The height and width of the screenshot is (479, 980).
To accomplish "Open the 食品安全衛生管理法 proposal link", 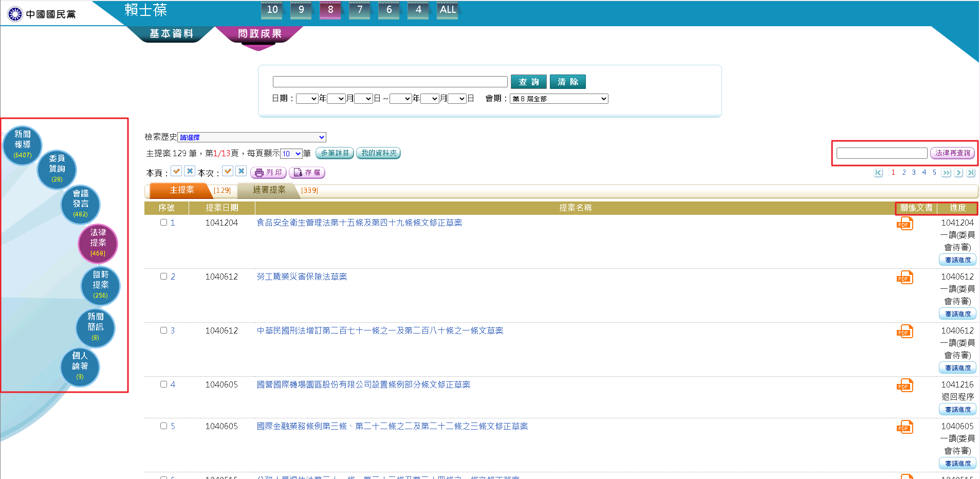I will [359, 223].
